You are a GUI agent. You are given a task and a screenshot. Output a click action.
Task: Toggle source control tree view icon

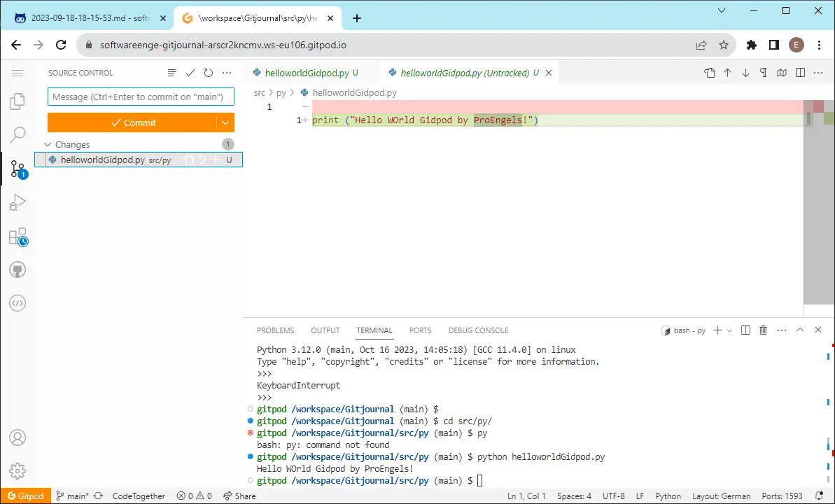pos(172,73)
